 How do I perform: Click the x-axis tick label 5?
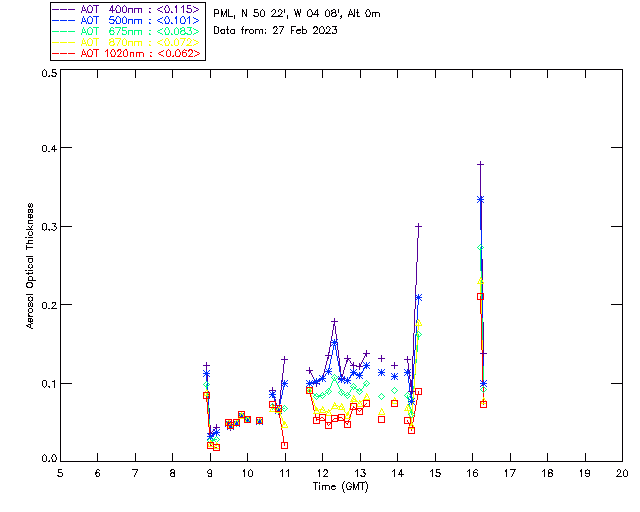pyautogui.click(x=60, y=473)
